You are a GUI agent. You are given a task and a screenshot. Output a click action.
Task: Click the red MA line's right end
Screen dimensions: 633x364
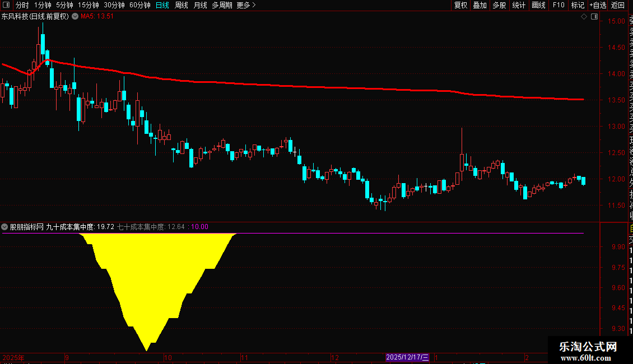(x=582, y=99)
